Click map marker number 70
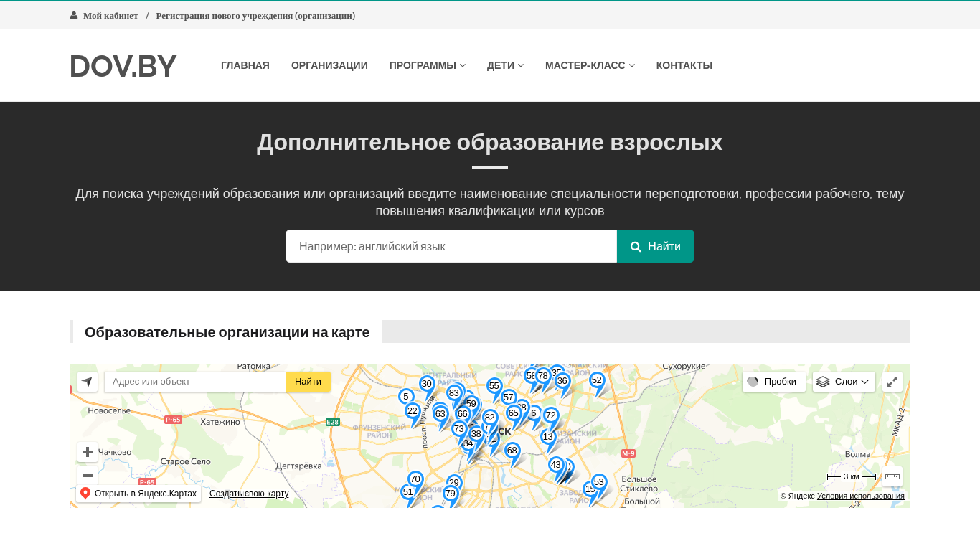980x551 pixels. click(415, 479)
